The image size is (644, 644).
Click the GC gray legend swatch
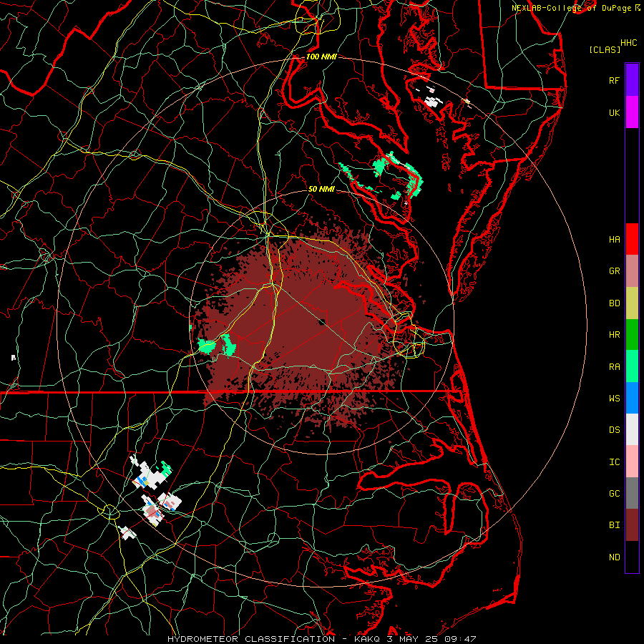pyautogui.click(x=632, y=493)
